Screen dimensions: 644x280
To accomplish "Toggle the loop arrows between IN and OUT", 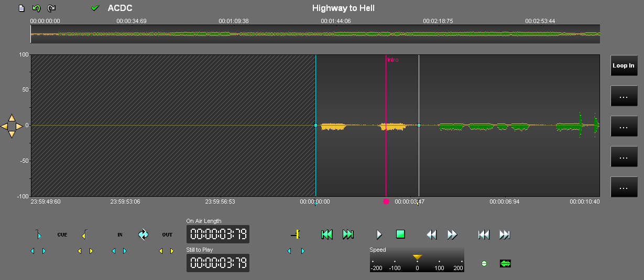I will [144, 234].
